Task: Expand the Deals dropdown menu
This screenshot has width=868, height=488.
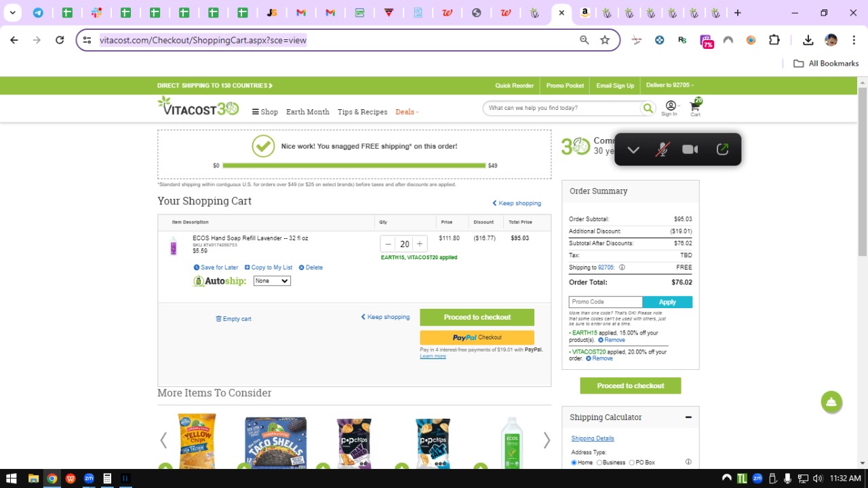Action: coord(408,112)
